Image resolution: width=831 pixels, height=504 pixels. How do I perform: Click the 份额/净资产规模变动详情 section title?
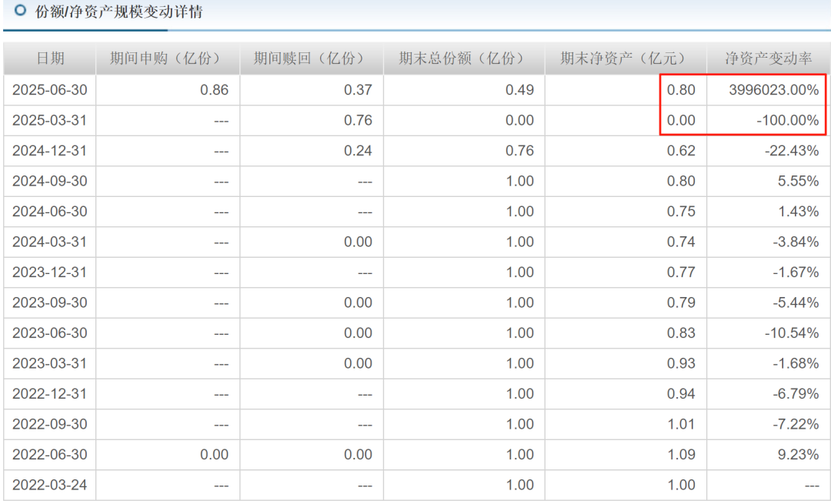(x=118, y=12)
